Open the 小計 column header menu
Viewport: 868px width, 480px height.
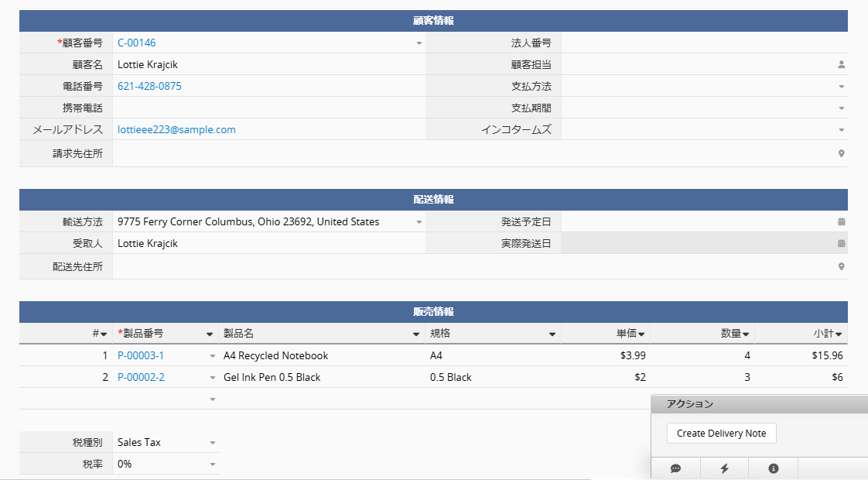click(839, 334)
